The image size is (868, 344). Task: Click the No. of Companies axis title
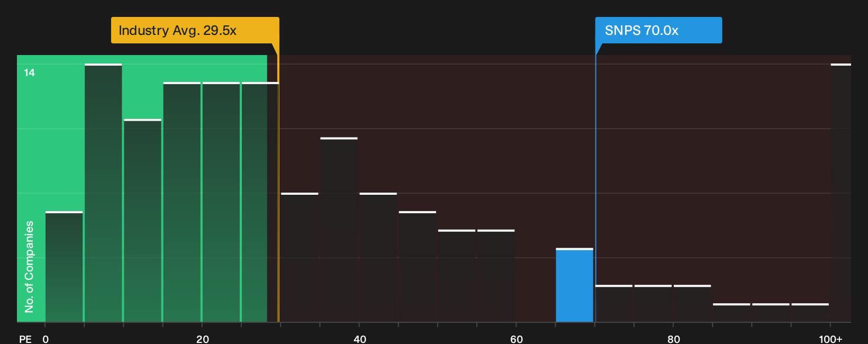(x=29, y=267)
